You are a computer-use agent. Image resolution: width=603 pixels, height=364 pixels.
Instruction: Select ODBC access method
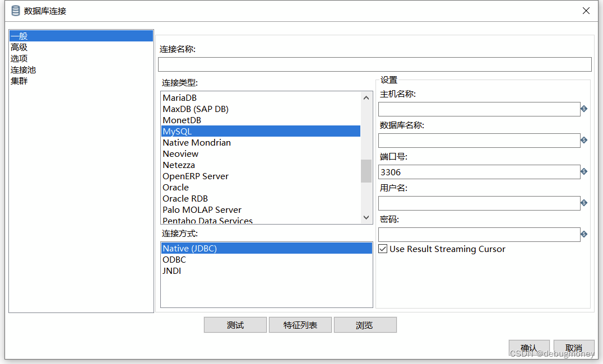[267, 259]
